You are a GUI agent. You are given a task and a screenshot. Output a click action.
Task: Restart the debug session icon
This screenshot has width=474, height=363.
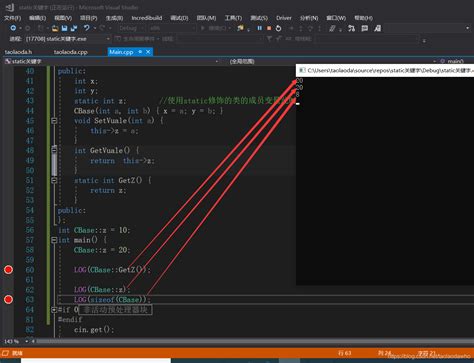pos(278,28)
